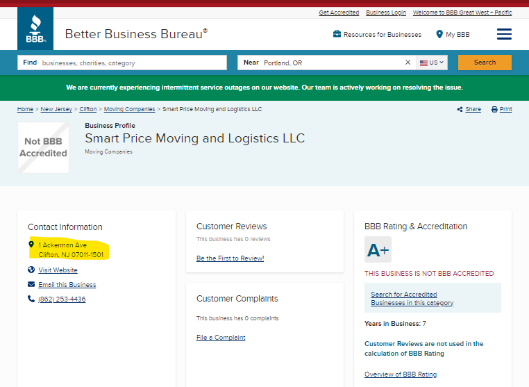Click the address map pin icon
This screenshot has width=529, height=387.
[31, 244]
